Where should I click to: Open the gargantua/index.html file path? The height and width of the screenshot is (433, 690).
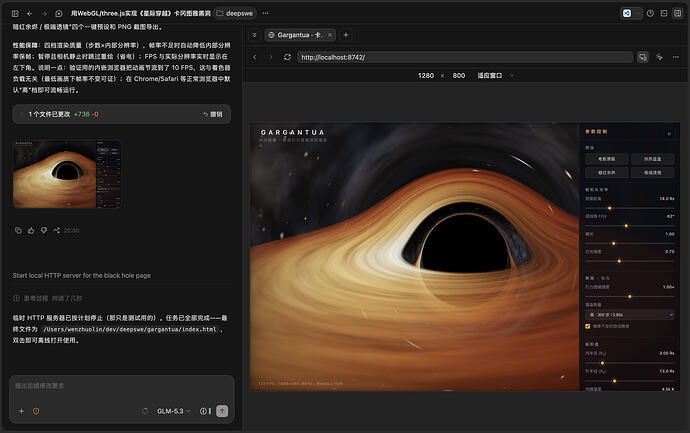pos(130,329)
